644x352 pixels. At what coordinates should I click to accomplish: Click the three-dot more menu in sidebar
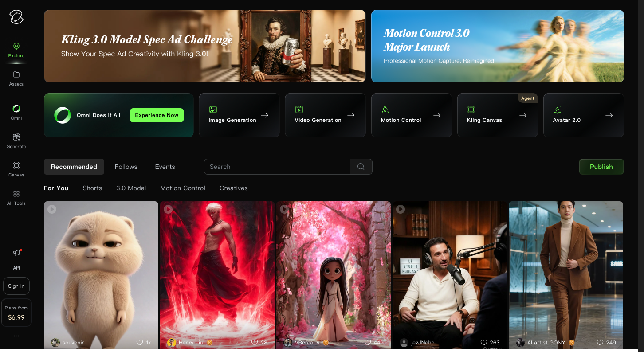16,336
